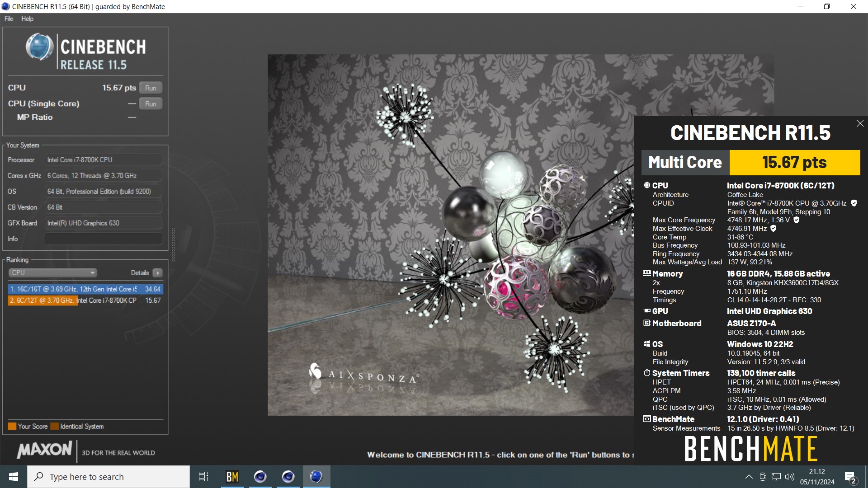Run the CPU (Single Core) benchmark

(151, 104)
